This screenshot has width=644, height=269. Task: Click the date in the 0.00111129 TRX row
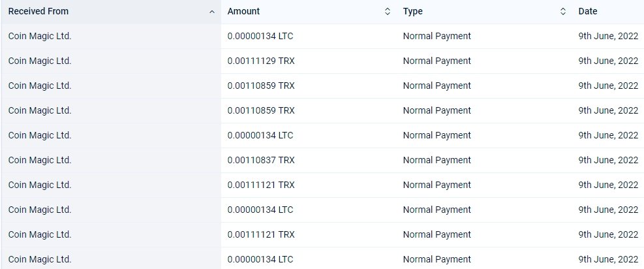tap(608, 61)
